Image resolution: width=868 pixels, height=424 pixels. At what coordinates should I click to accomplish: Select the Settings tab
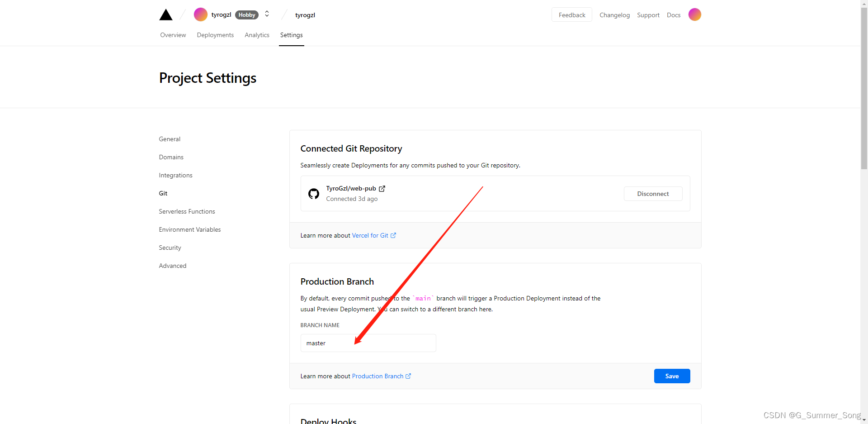[x=292, y=35]
